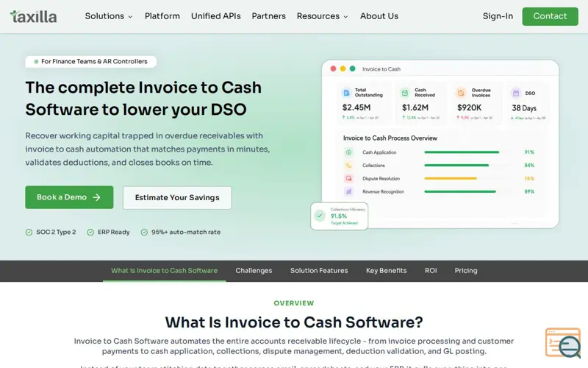
Task: Open the Partners page
Action: 268,16
